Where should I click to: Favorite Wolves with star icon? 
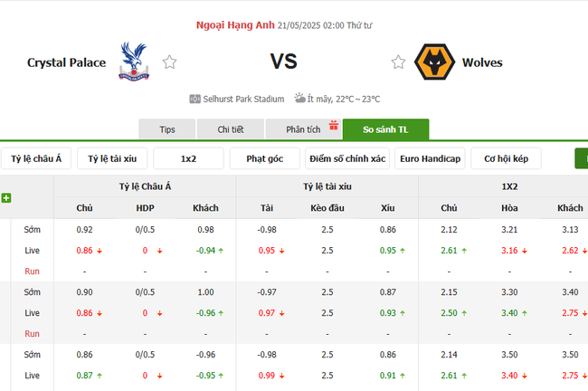point(398,62)
